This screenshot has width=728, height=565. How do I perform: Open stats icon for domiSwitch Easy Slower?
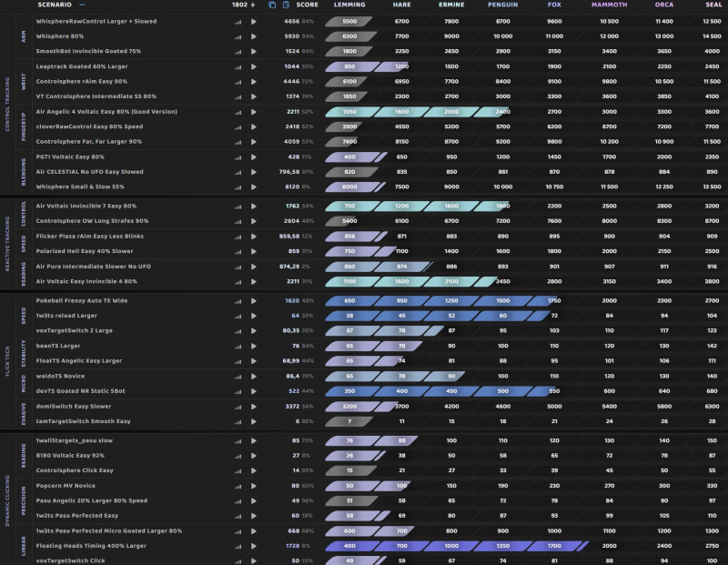(x=238, y=407)
